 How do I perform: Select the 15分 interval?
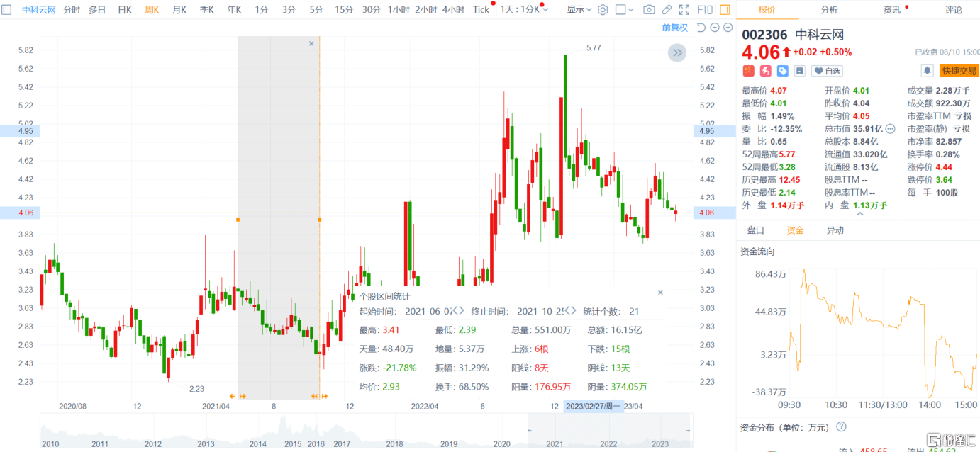(344, 10)
